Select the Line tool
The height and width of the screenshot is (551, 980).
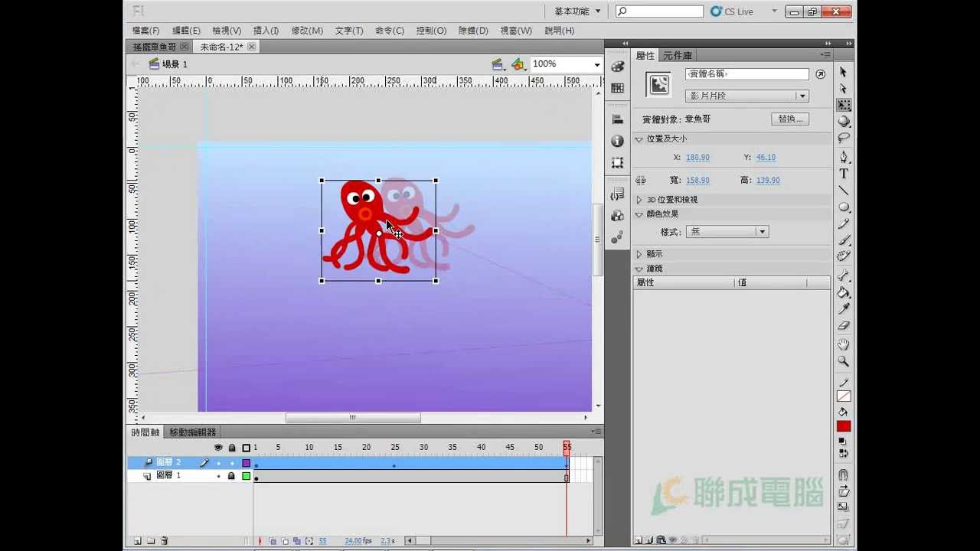pyautogui.click(x=844, y=191)
